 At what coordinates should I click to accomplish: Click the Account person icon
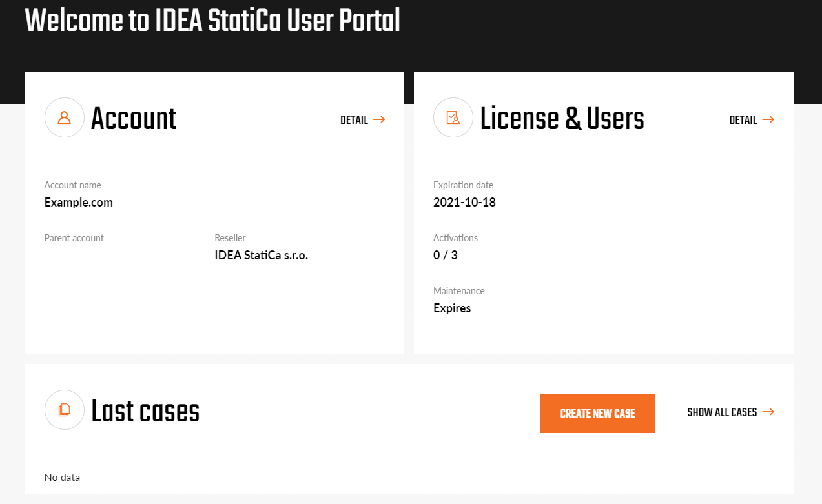tap(64, 117)
